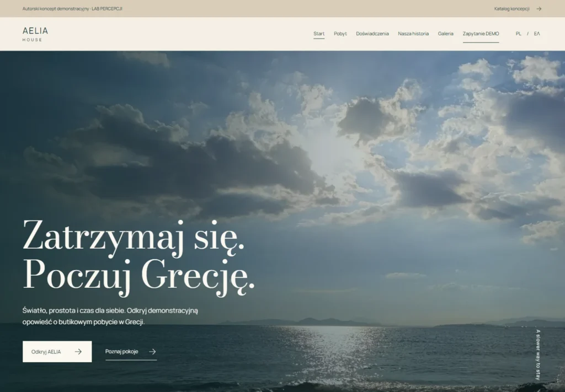The width and height of the screenshot is (565, 392).
Task: Go to the Pobyt menu item
Action: pos(340,34)
